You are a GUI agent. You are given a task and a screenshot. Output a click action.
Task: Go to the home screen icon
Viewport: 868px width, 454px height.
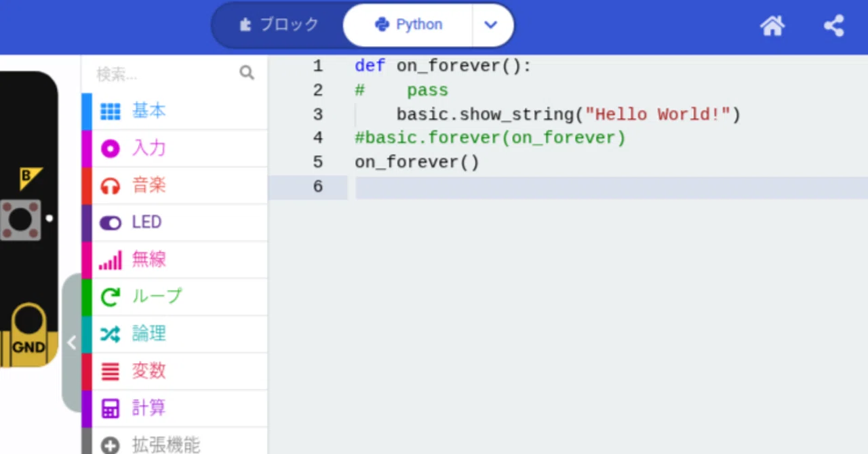click(772, 26)
